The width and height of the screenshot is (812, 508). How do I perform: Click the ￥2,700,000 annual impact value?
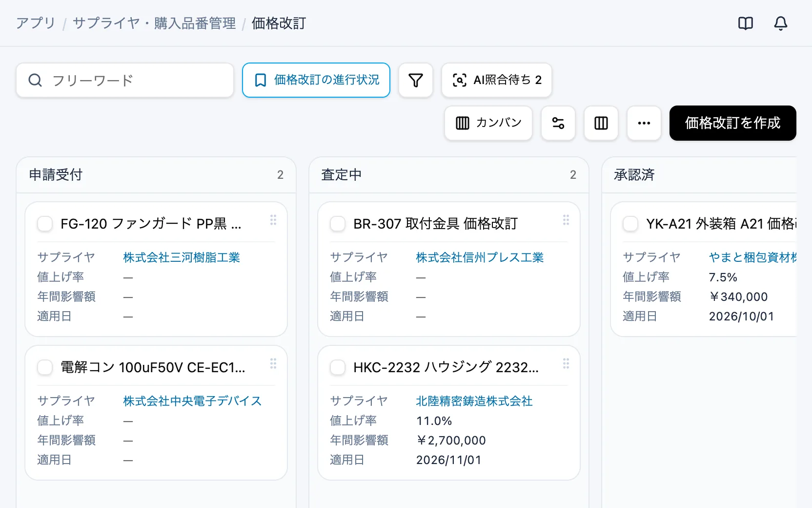451,440
